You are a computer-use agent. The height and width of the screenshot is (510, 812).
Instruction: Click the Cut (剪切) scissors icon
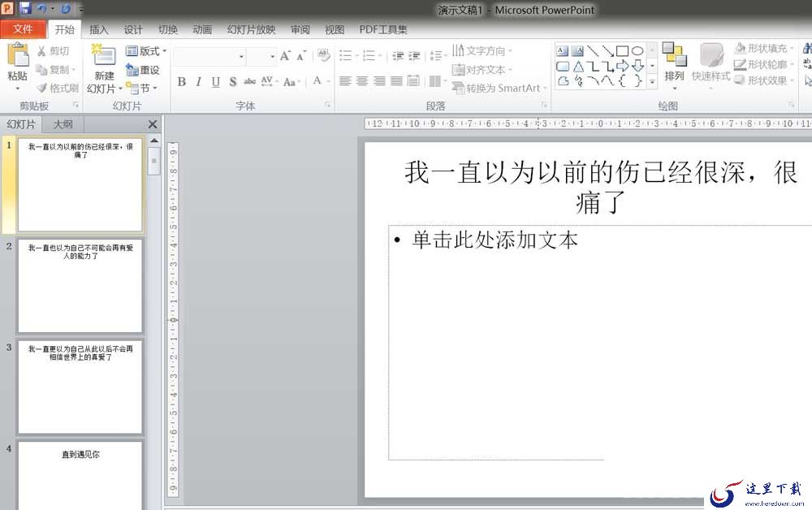coord(42,50)
